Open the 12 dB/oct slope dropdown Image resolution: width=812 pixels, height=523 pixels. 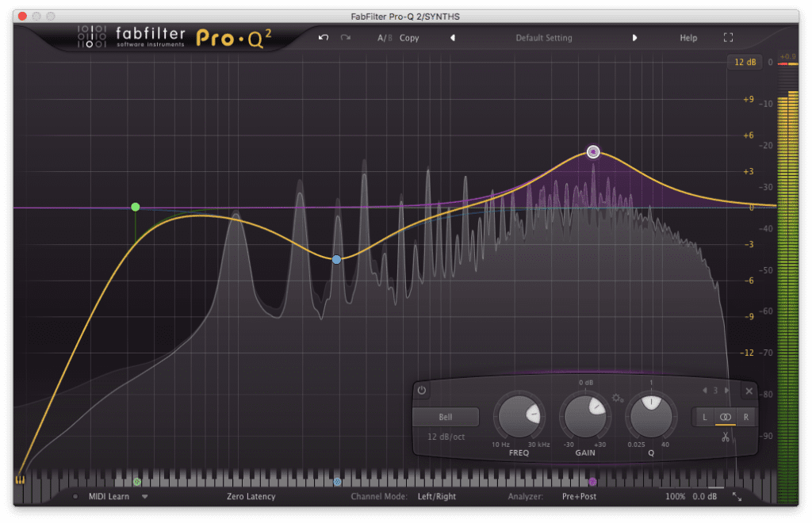tap(445, 436)
